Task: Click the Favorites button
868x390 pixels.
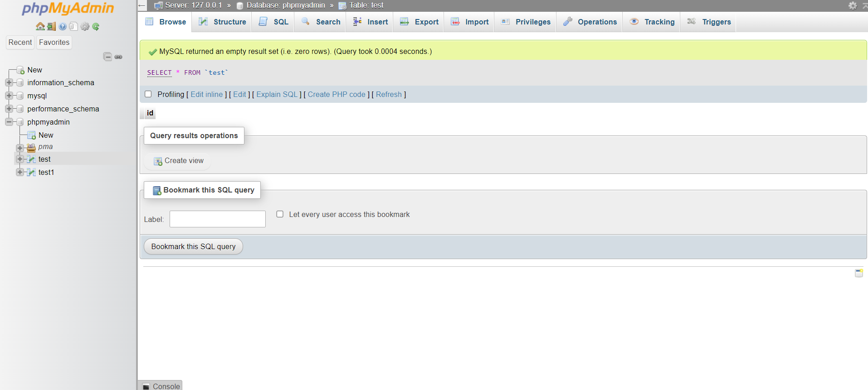Action: point(54,42)
